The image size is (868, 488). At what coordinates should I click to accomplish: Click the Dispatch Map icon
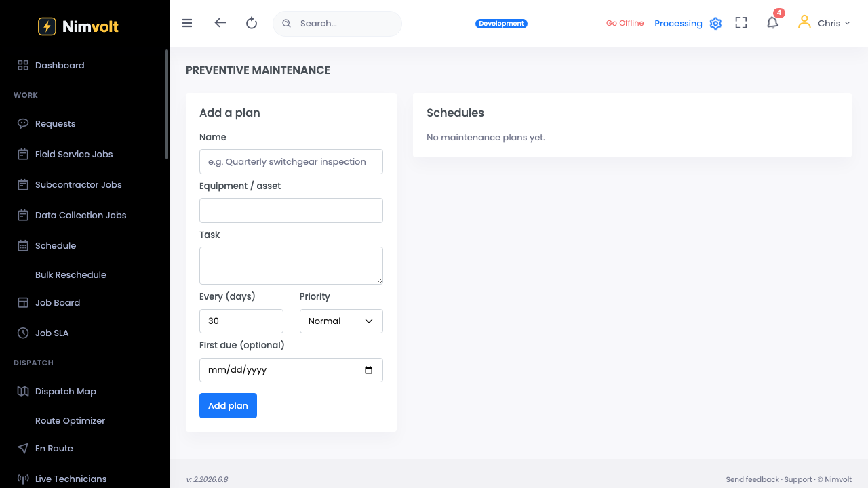[x=23, y=391]
